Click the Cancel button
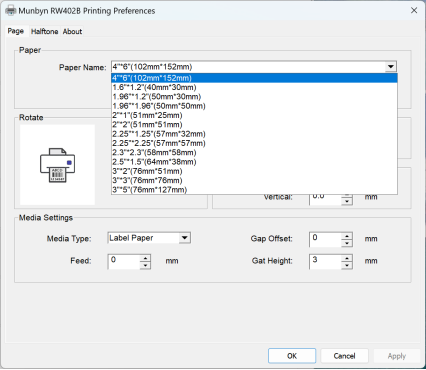 tap(344, 356)
